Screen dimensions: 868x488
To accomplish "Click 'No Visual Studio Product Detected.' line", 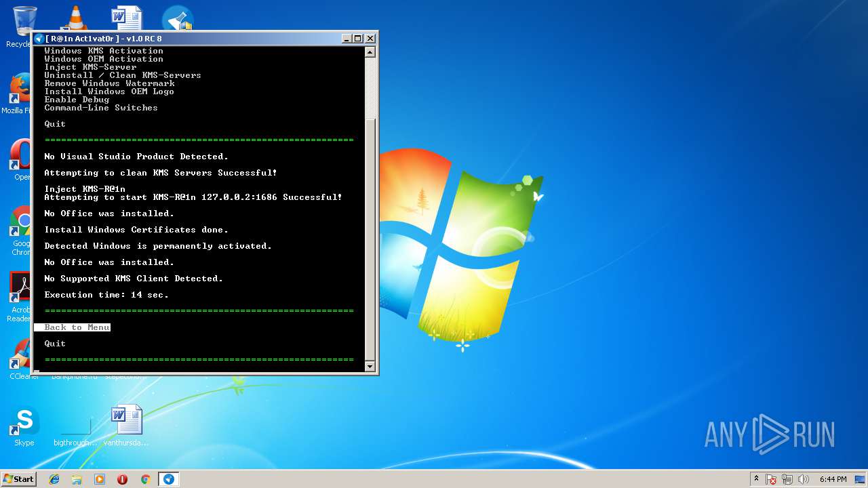I will pos(136,157).
